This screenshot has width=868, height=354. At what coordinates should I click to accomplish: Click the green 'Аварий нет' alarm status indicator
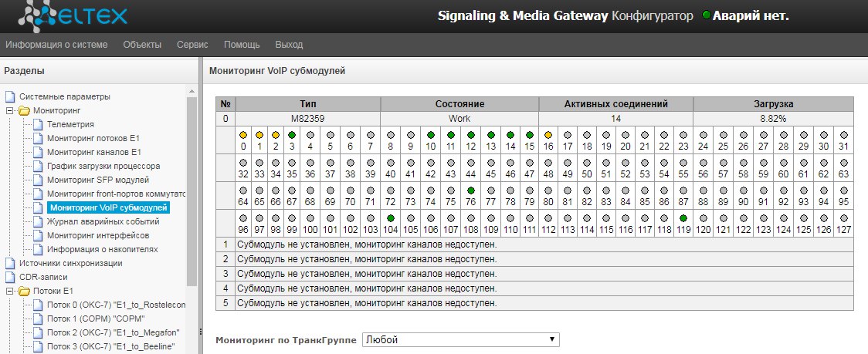pyautogui.click(x=706, y=16)
